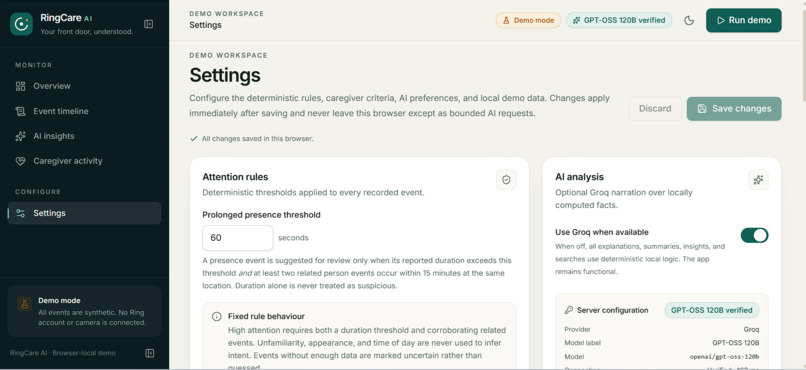
Task: Discard pending settings changes
Action: pyautogui.click(x=655, y=108)
